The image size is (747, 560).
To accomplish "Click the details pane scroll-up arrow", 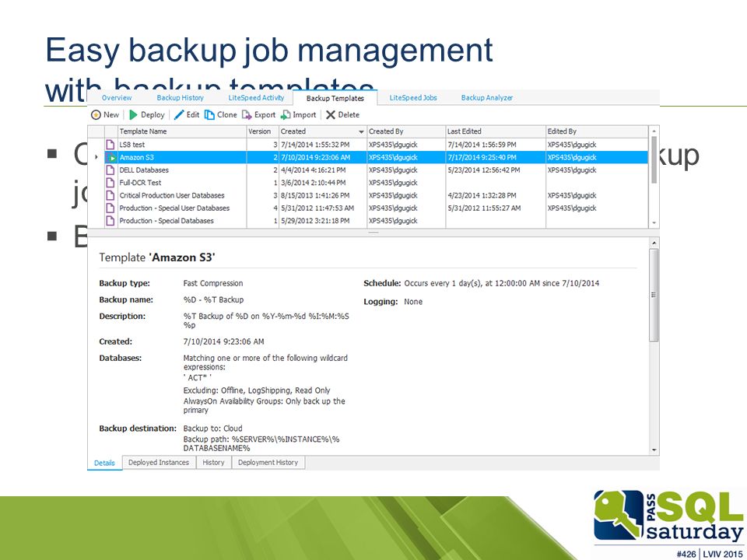I will tap(654, 243).
